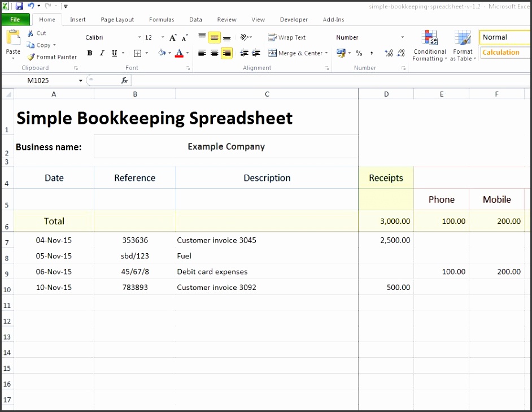Click the Insert Function fx icon
This screenshot has width=532, height=412.
[x=124, y=80]
